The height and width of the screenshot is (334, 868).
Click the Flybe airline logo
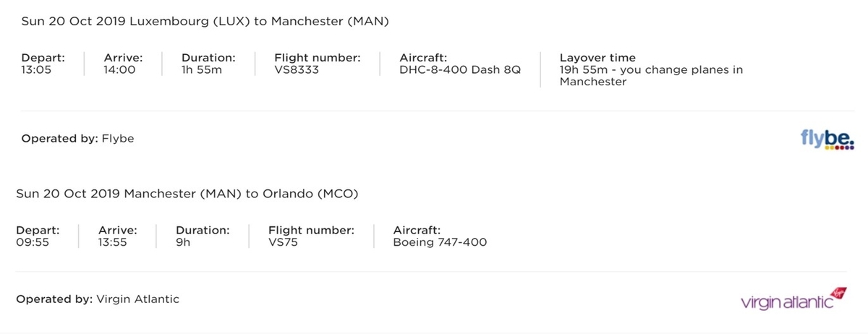click(827, 139)
